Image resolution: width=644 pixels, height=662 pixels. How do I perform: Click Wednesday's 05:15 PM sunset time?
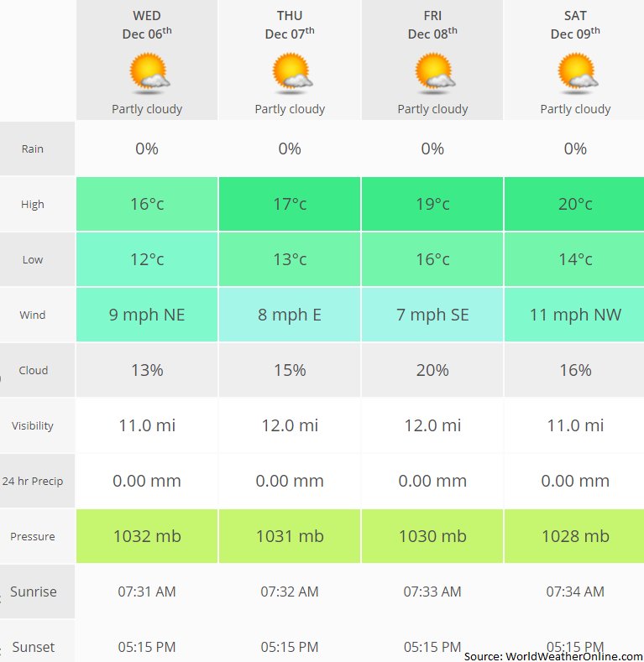coord(147,647)
